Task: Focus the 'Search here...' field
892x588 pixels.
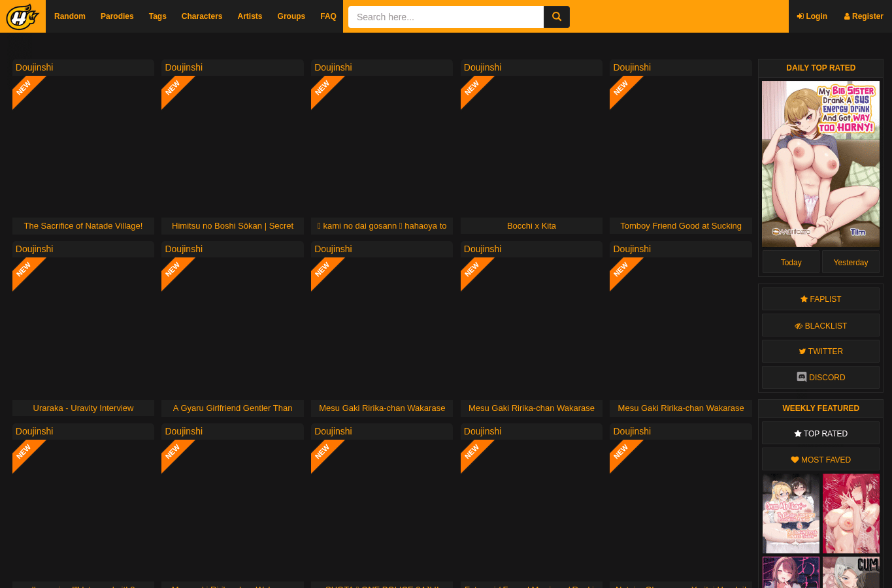Action: tap(446, 17)
